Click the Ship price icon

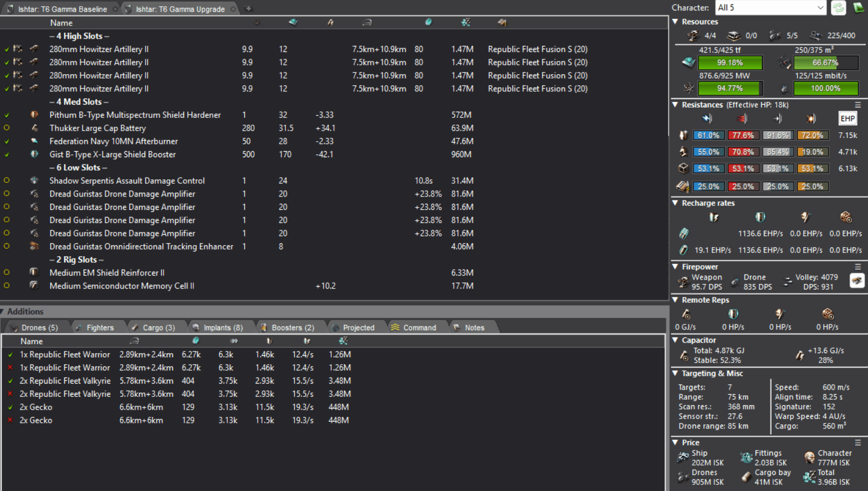coord(683,458)
